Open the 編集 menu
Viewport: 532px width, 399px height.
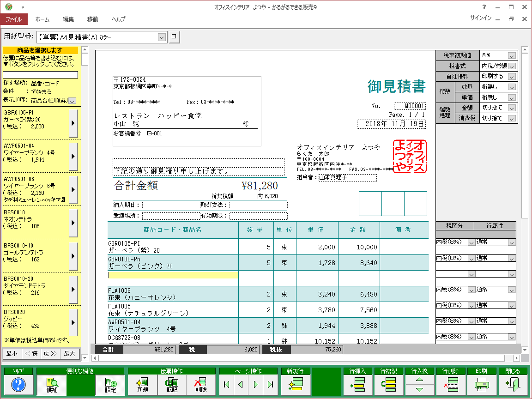(68, 19)
